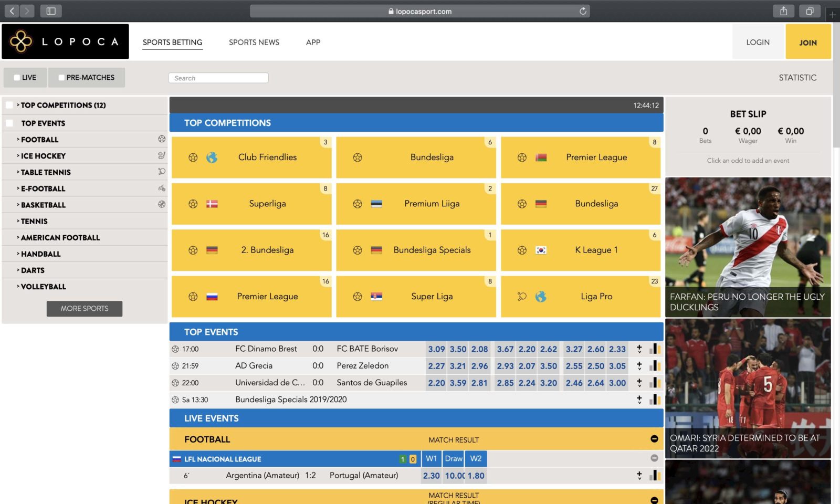Collapse the FOOTBALL live events section
The width and height of the screenshot is (840, 504).
[654, 439]
